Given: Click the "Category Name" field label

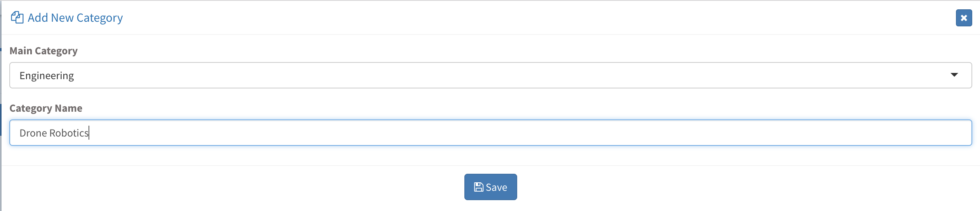Looking at the screenshot, I should click(46, 108).
